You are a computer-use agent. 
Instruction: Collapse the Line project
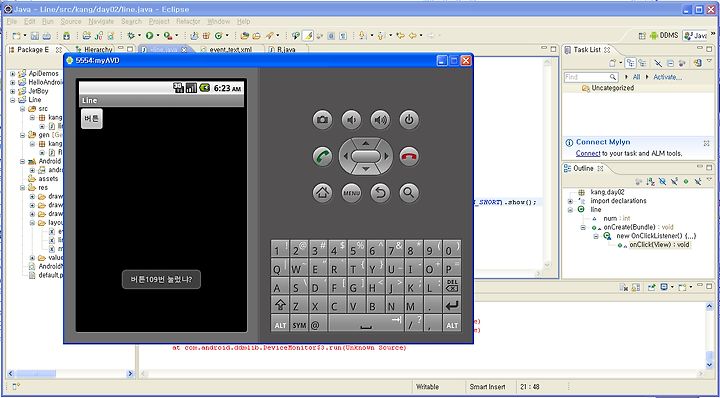(x=13, y=100)
